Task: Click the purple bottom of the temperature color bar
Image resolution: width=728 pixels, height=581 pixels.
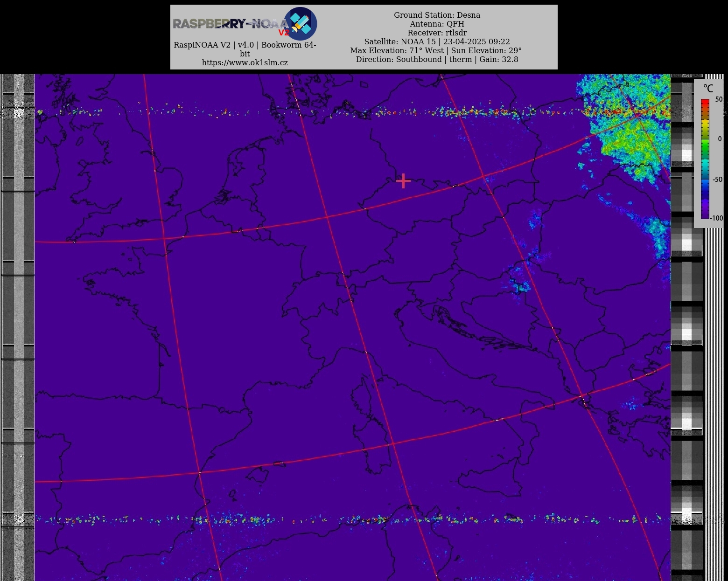Action: click(x=705, y=210)
